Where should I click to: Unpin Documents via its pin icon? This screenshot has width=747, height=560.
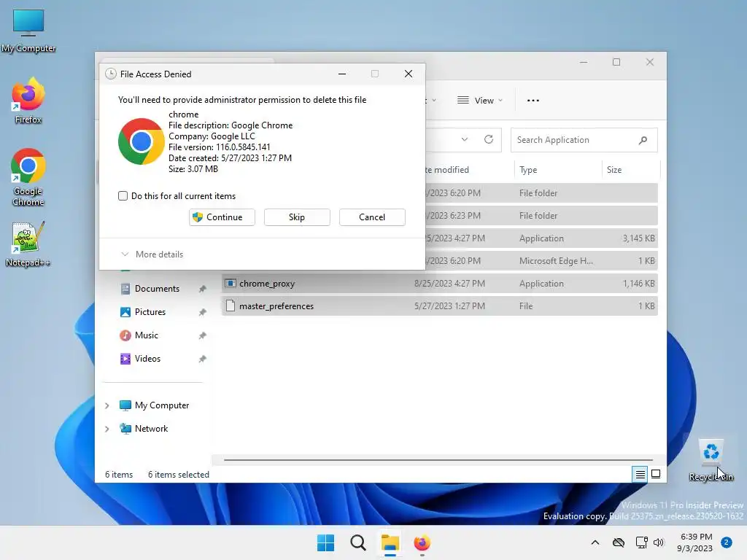[x=203, y=289]
